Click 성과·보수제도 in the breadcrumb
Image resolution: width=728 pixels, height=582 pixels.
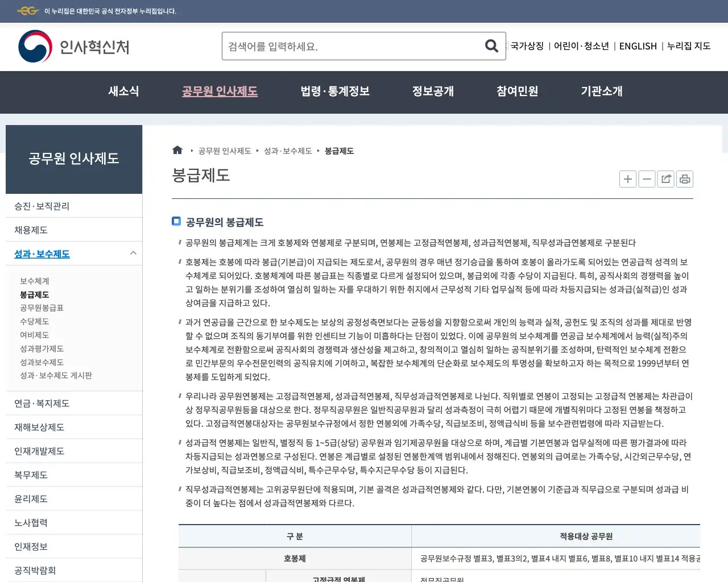click(x=288, y=151)
